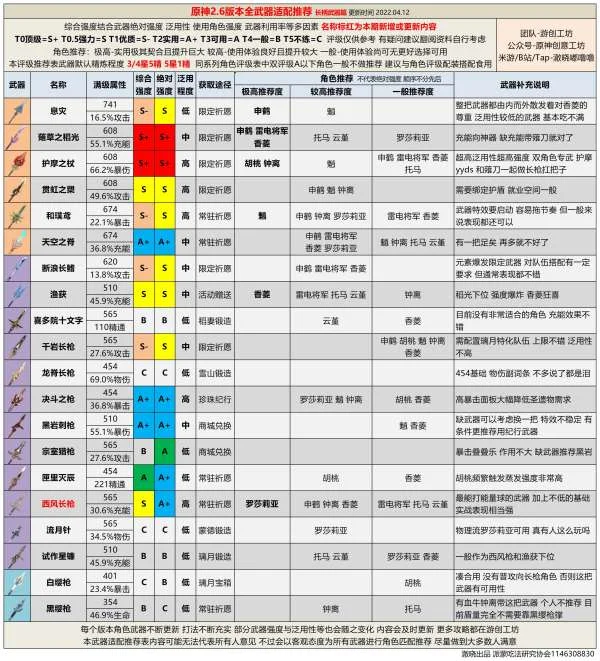The height and width of the screenshot is (661, 600).
Task: Click the 贯虹之槊 weapon name
Action: pos(58,188)
